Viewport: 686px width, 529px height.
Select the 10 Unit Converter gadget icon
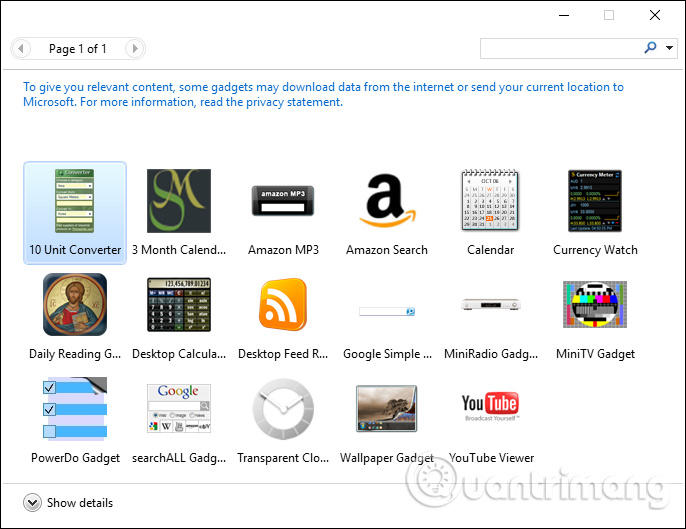[75, 200]
